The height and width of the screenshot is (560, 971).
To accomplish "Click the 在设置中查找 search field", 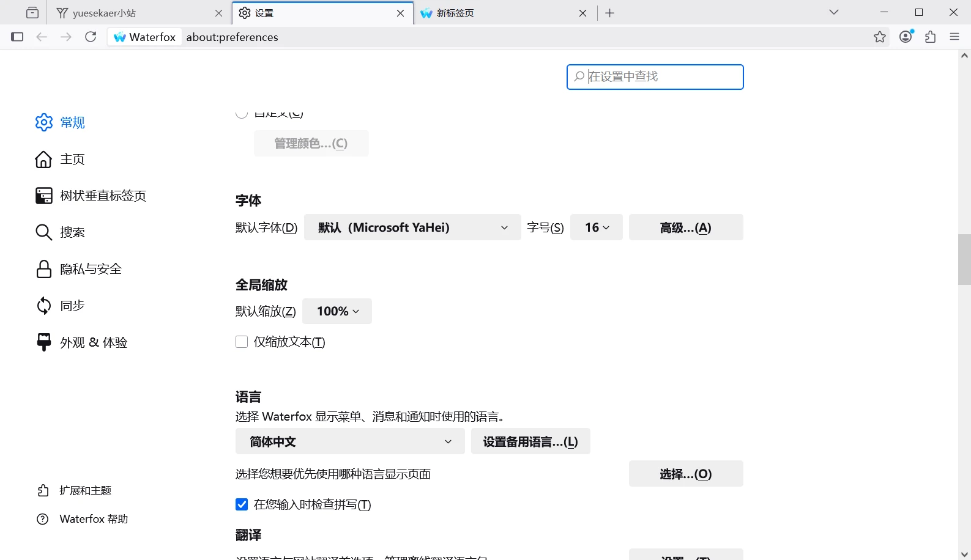I will tap(655, 77).
